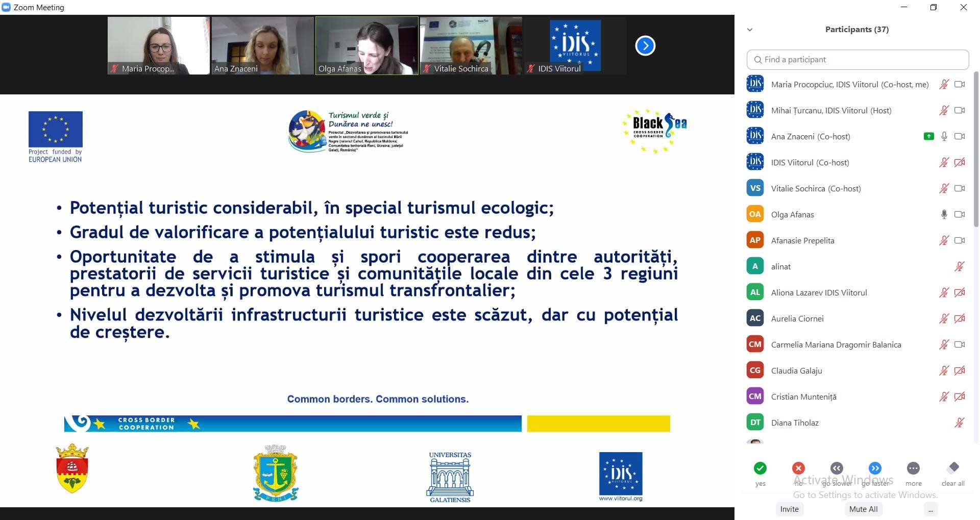Image resolution: width=980 pixels, height=520 pixels.
Task: Click Ana Znaceni camera icon
Action: pyautogui.click(x=960, y=137)
